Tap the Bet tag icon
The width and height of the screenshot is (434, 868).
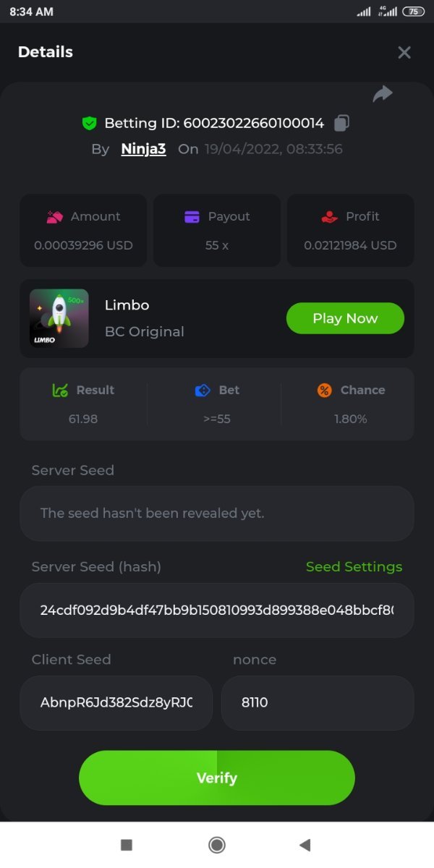pos(203,390)
